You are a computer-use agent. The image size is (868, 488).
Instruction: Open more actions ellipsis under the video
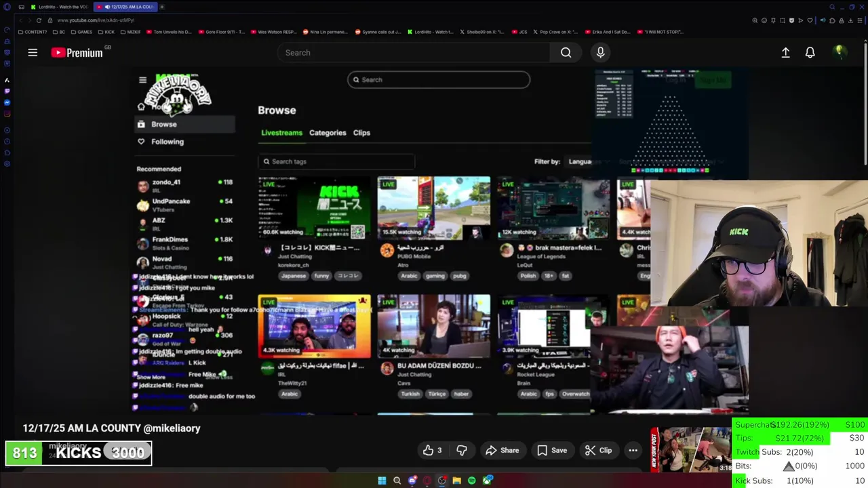tap(633, 450)
